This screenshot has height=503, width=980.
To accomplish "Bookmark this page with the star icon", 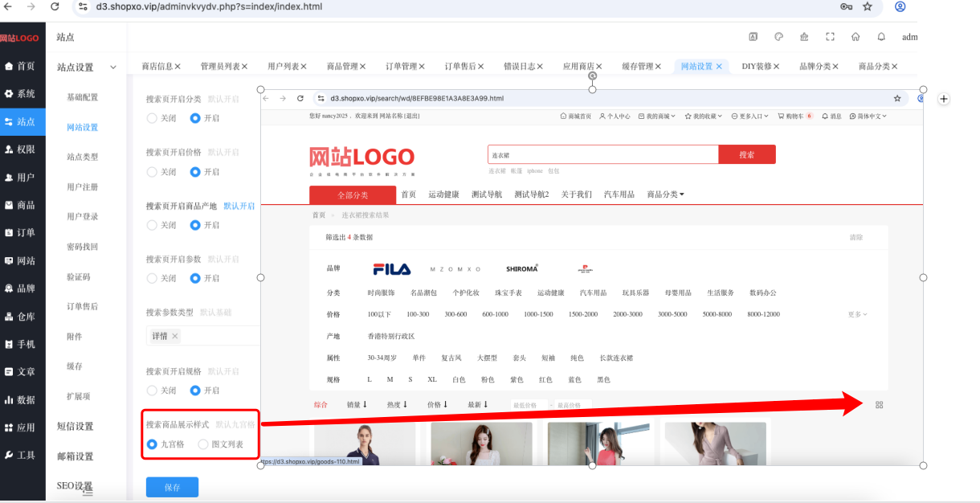I will pyautogui.click(x=868, y=6).
